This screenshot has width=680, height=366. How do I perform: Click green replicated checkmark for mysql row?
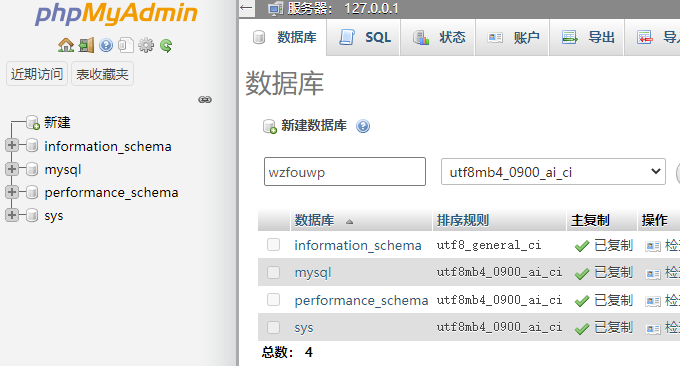tap(582, 274)
